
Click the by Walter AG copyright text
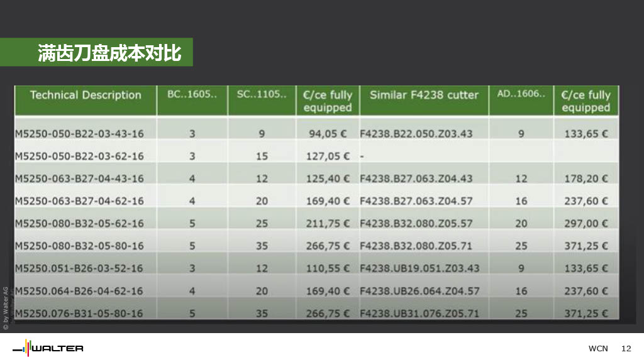tap(6, 308)
